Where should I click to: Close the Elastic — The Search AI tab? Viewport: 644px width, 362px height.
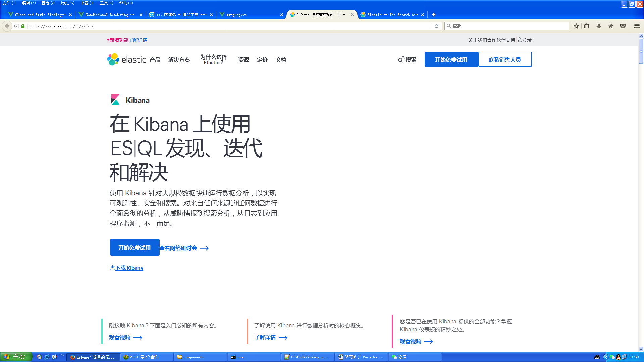point(423,15)
